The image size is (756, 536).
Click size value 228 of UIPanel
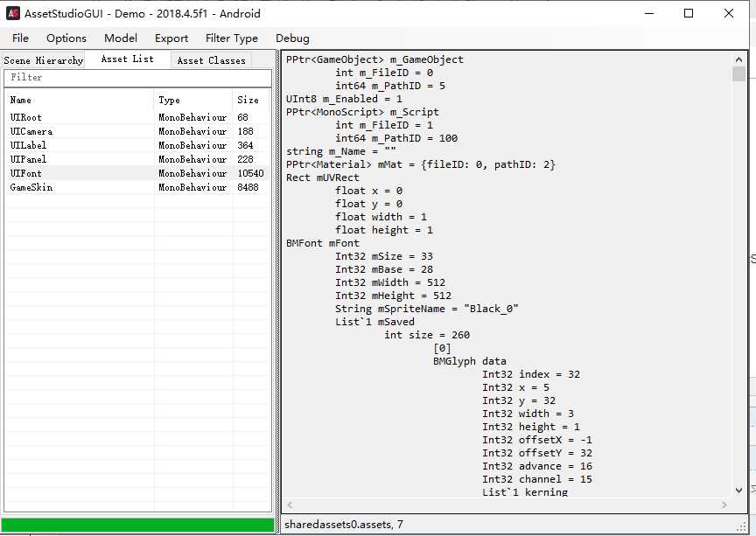[245, 159]
